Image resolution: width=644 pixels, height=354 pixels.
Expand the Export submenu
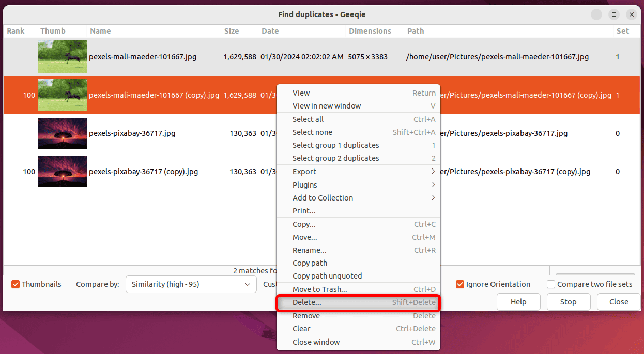tap(358, 172)
